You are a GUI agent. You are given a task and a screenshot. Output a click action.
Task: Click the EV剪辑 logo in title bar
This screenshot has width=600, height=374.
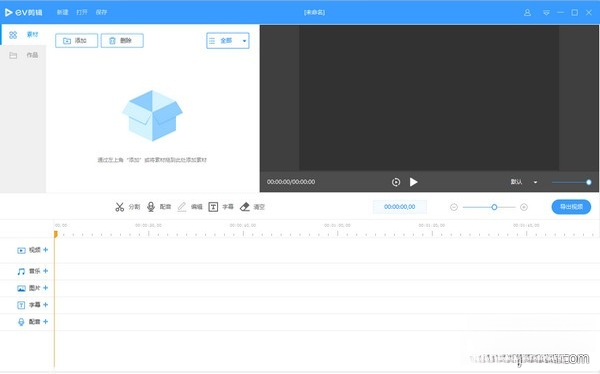pos(23,12)
